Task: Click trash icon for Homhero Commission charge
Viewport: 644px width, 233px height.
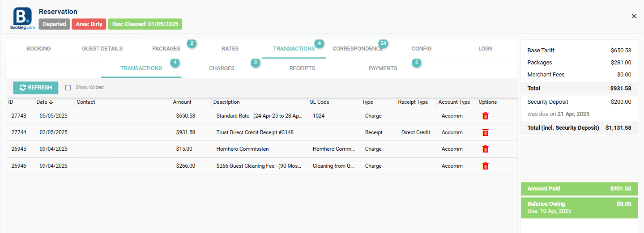Action: 485,149
